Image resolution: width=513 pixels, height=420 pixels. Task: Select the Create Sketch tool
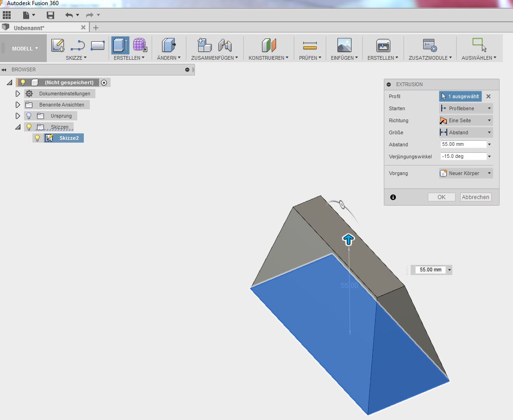[x=57, y=46]
